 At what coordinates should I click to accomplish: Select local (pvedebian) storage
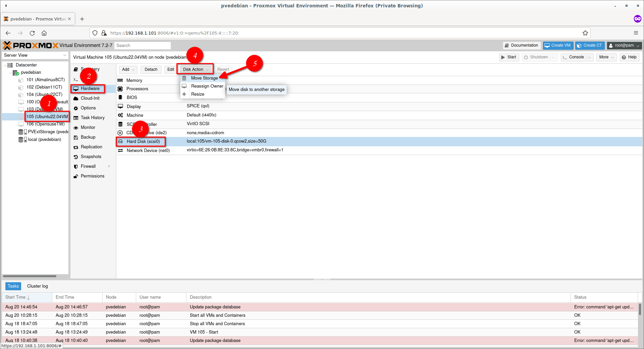(x=40, y=140)
